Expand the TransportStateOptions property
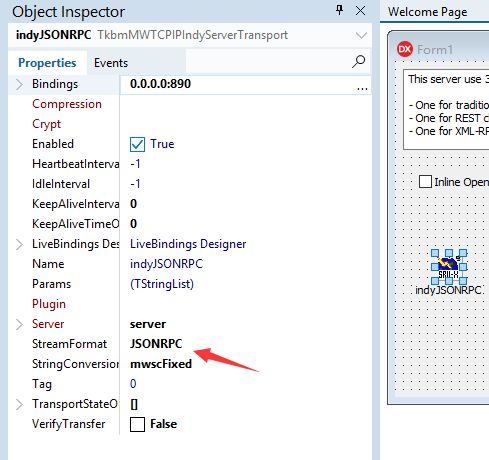Screen dimensions: 489x460 pos(20,404)
